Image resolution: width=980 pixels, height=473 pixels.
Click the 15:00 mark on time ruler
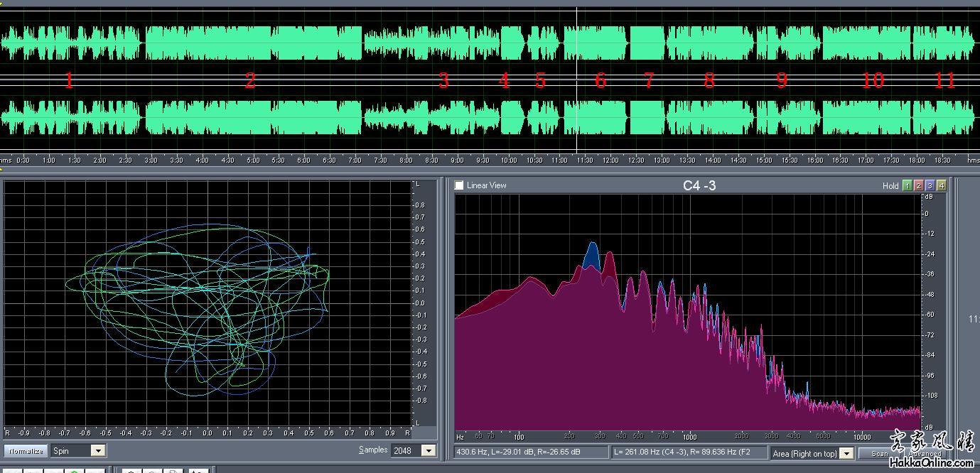764,160
